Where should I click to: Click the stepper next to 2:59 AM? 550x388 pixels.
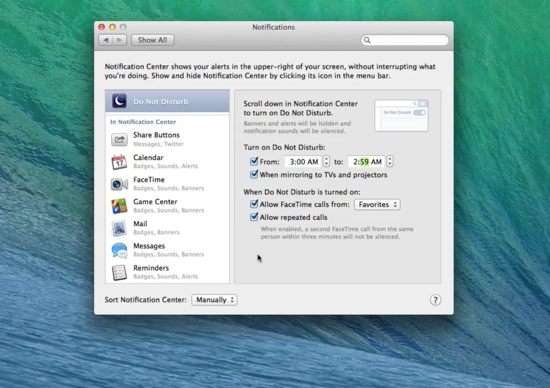point(390,161)
